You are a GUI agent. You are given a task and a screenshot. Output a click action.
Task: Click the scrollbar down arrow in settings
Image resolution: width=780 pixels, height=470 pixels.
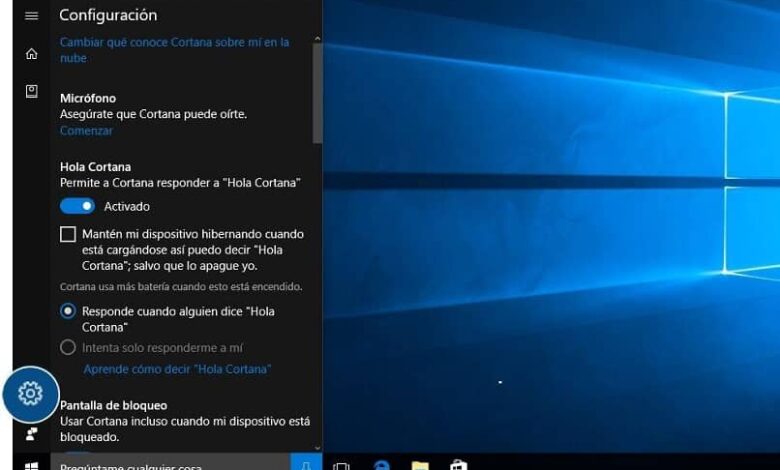[x=317, y=448]
